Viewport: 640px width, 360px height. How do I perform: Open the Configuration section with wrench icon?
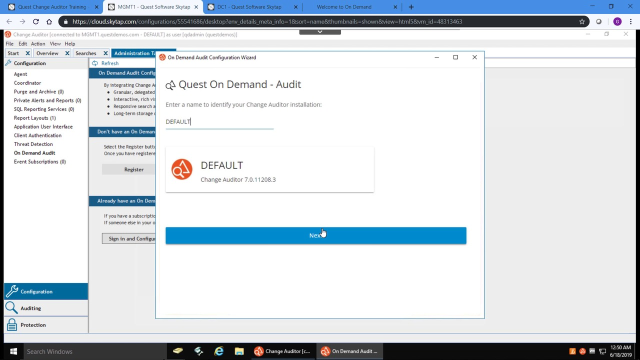pyautogui.click(x=46, y=291)
